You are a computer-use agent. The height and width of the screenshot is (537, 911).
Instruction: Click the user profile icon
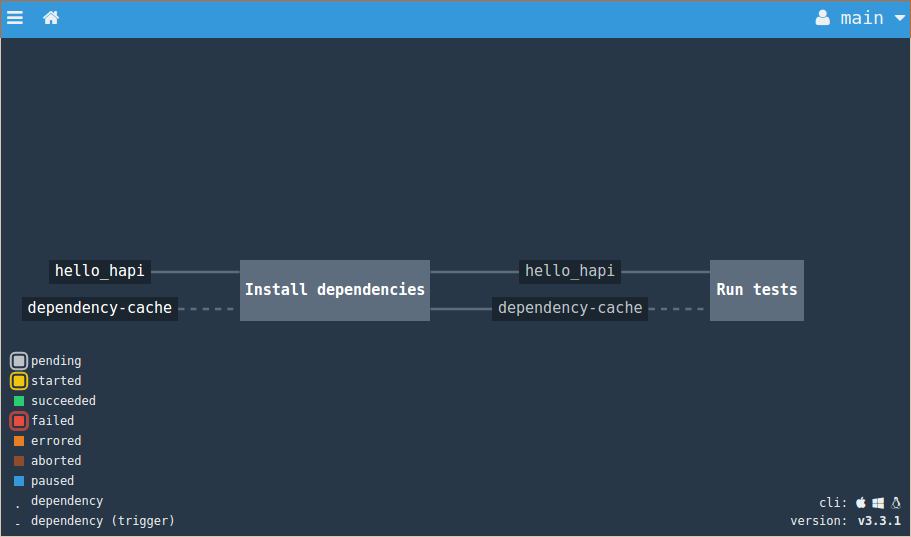823,18
